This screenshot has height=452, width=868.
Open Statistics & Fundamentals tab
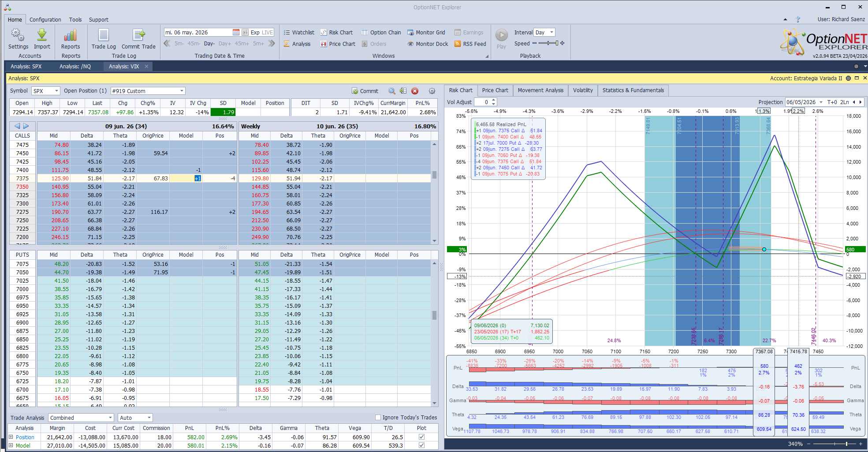pyautogui.click(x=633, y=90)
